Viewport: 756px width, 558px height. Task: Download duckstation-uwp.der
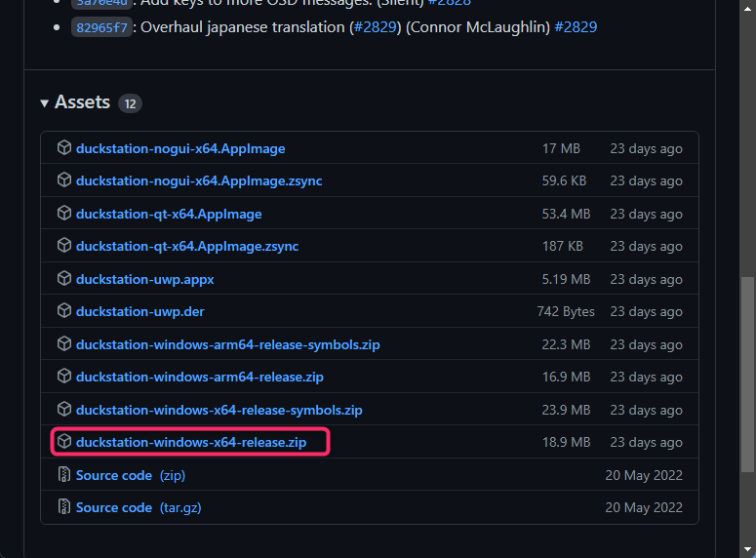coord(139,311)
